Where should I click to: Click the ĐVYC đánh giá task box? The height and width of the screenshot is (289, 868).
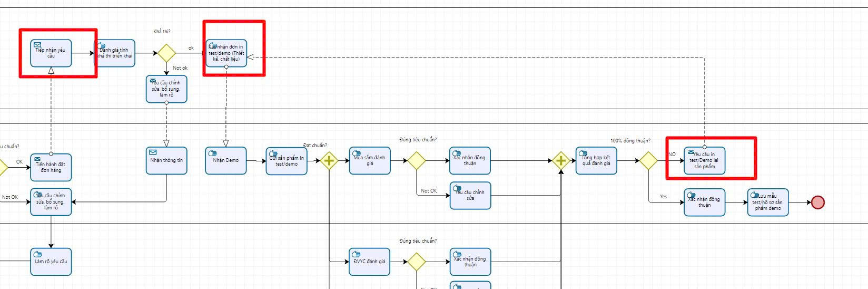click(370, 262)
